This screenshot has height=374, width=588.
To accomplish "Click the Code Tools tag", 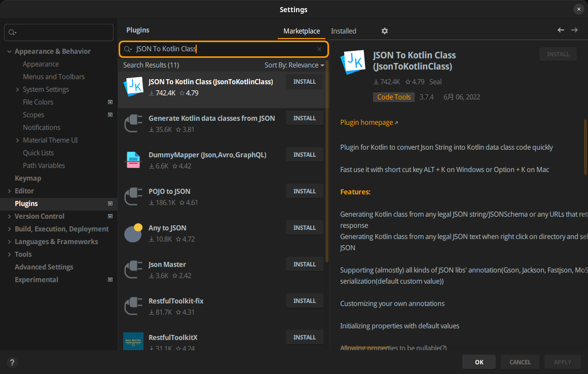I will tap(394, 97).
